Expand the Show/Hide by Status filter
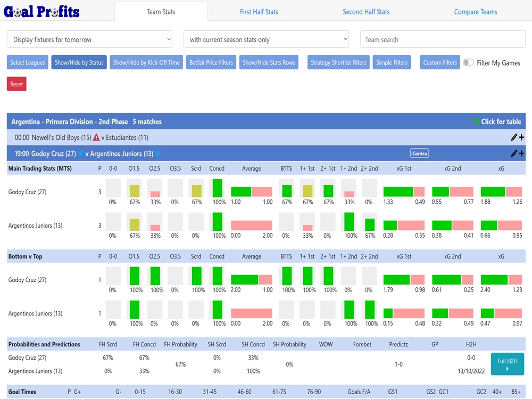 click(79, 63)
